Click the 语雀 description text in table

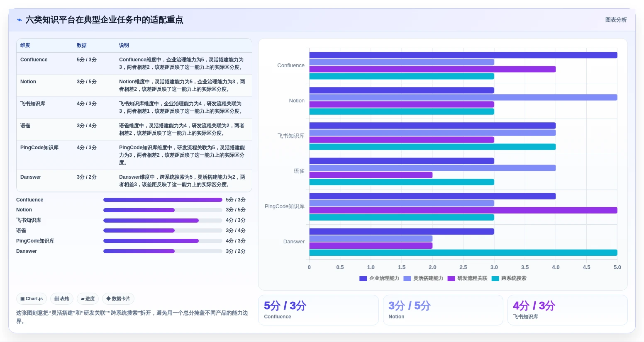pos(182,129)
